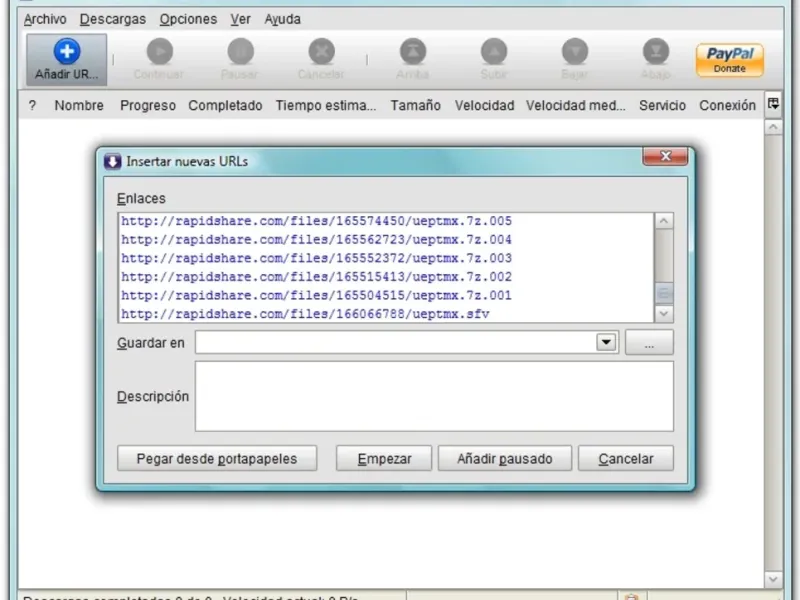Click the Enlaces list scroll-down arrow

pos(664,313)
